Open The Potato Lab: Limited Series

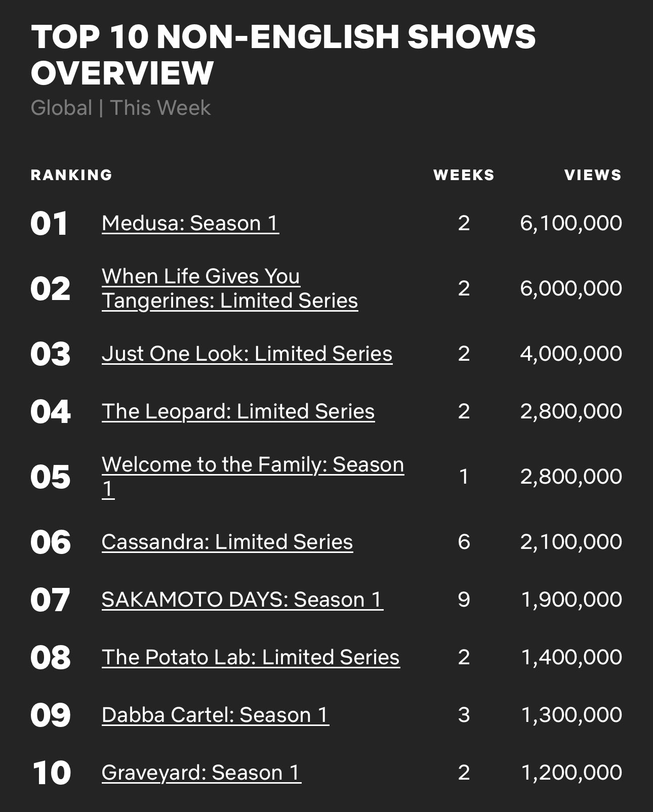point(251,657)
